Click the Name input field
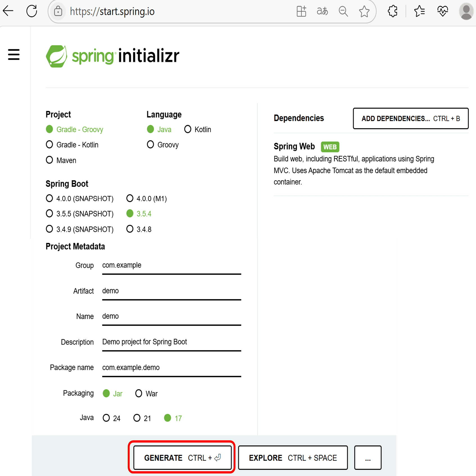This screenshot has width=476, height=476. (172, 317)
